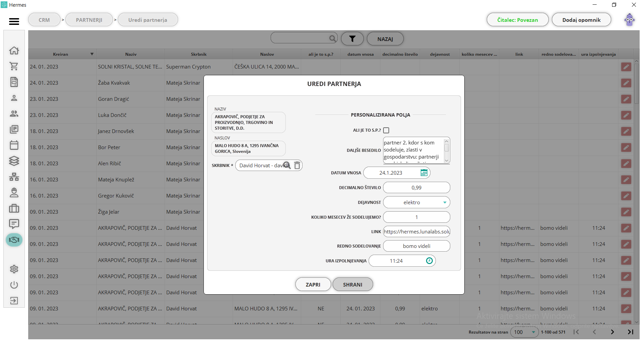Open the stamp-shaped sidebar icon
Viewport: 644px width, 345px height.
pos(14,192)
